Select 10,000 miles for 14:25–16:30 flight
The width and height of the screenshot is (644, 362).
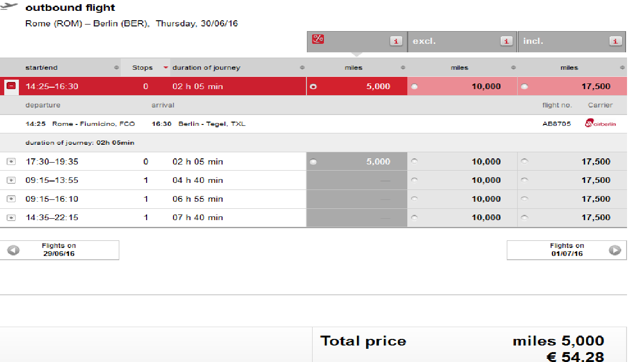tap(414, 87)
